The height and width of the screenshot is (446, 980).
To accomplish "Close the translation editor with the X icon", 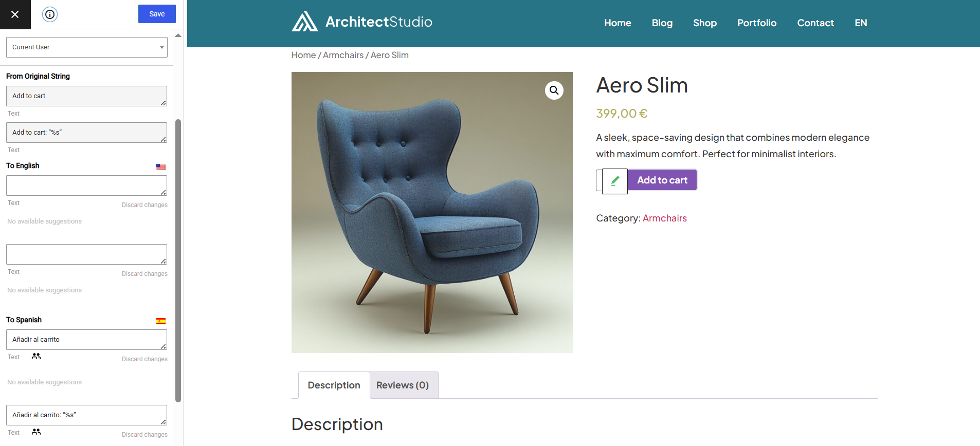I will [15, 14].
